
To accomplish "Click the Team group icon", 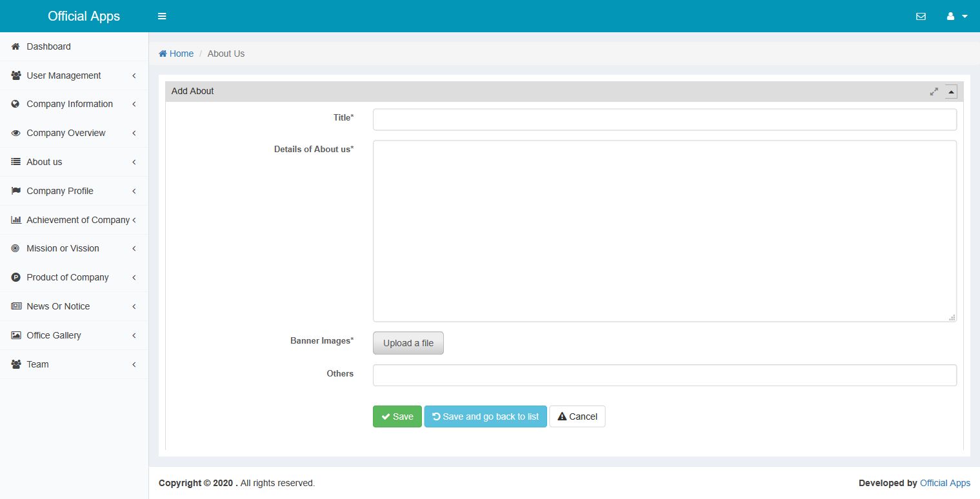I will (x=16, y=364).
